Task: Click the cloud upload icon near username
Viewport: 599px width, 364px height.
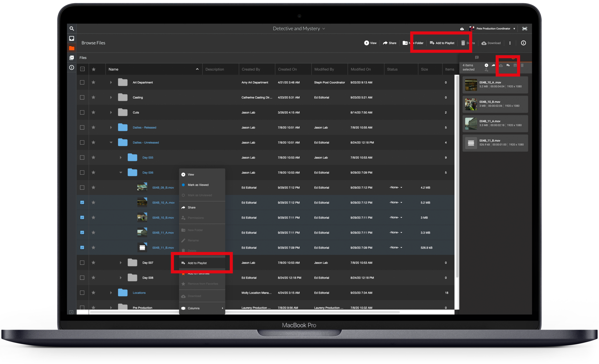Action: 462,29
